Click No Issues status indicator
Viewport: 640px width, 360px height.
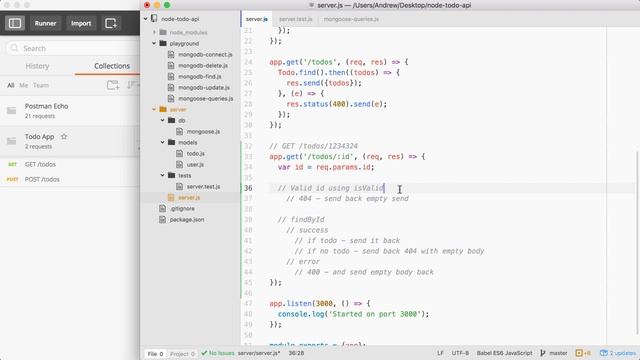pyautogui.click(x=218, y=353)
